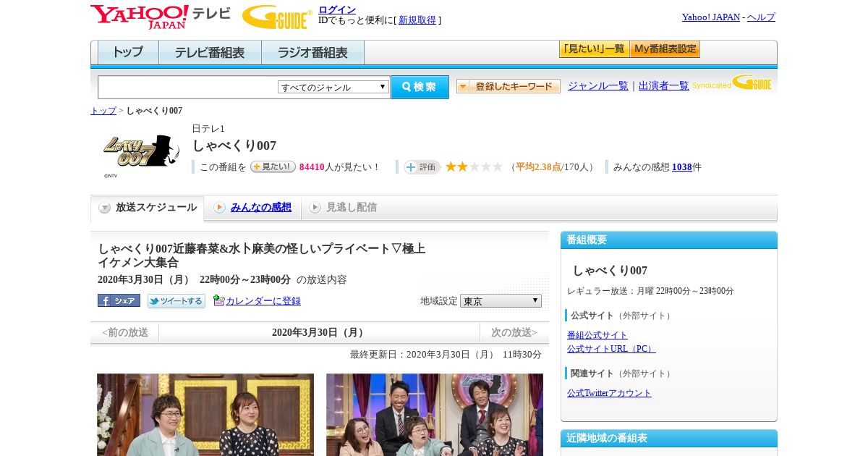868x456 pixels.
Task: Click 近隣地域の番組表 panel header
Action: tap(669, 439)
